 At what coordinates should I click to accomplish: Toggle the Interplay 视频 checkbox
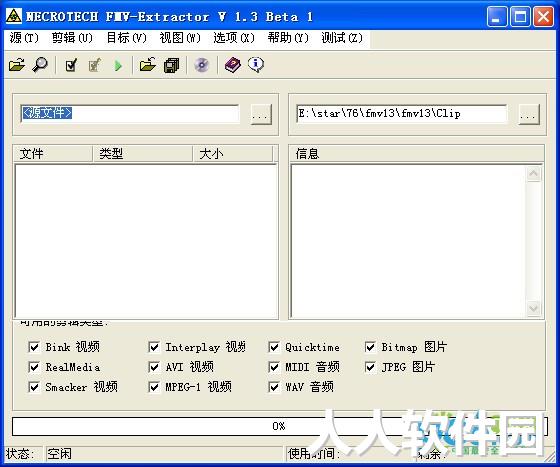point(154,347)
